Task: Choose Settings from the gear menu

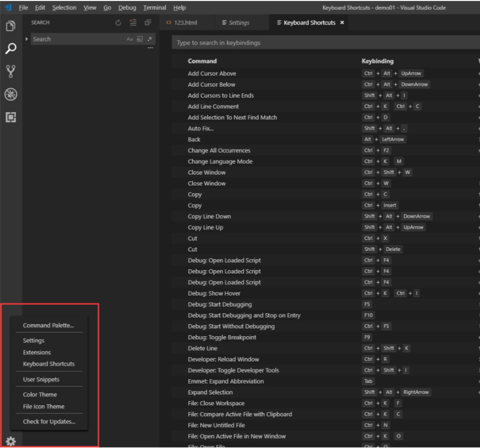Action: (x=34, y=340)
